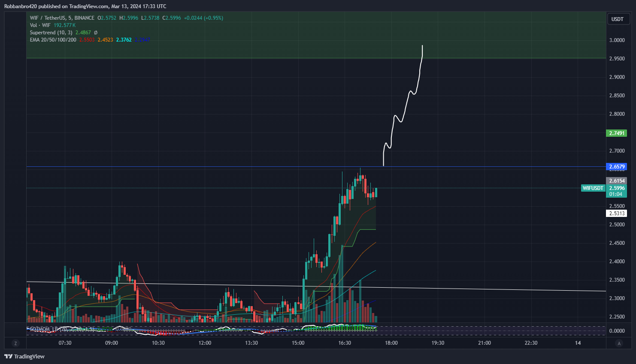Viewport: 636px width, 364px height.
Task: Click the cyan EMA 100 value 2.3762
Action: pyautogui.click(x=124, y=40)
